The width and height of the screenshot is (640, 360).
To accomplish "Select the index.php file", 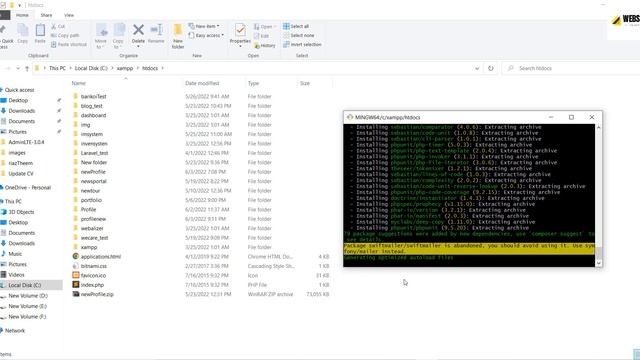I will tap(92, 285).
